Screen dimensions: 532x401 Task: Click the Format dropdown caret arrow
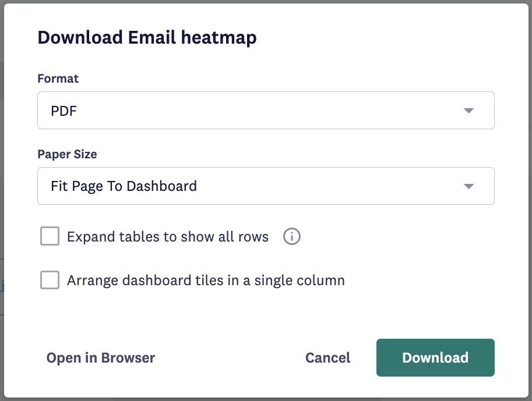[468, 111]
